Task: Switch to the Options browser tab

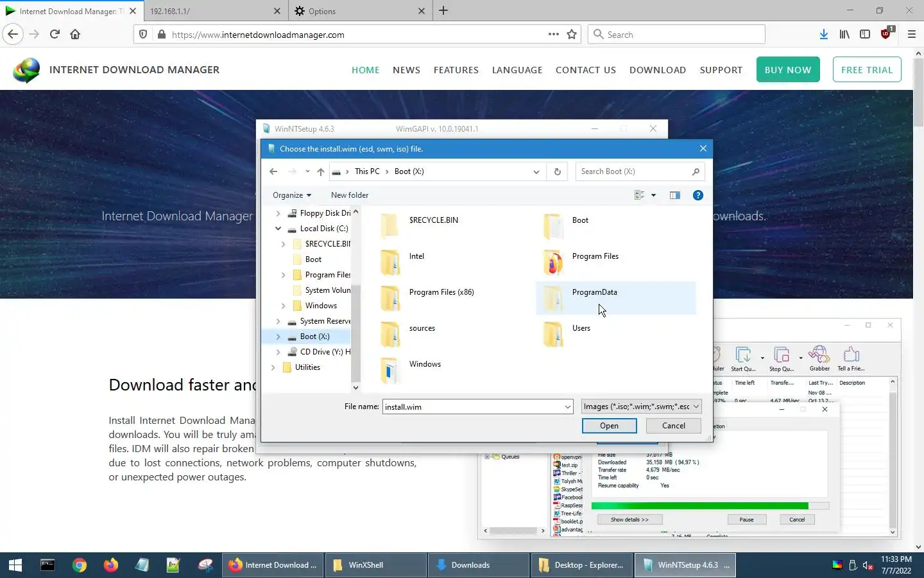Action: [x=360, y=11]
